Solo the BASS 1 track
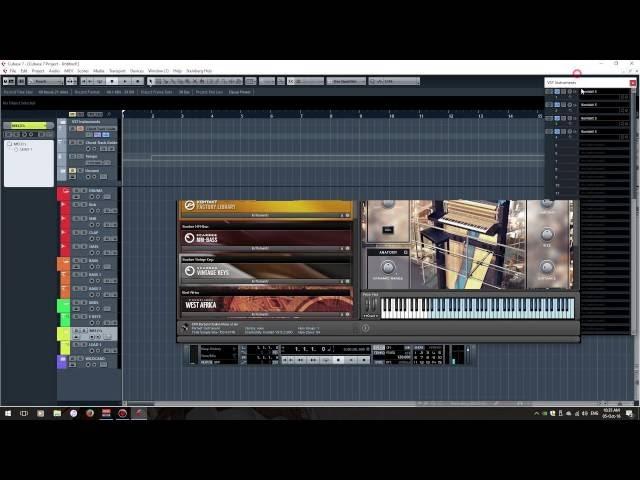Viewport: 640px width, 480px height. click(83, 274)
